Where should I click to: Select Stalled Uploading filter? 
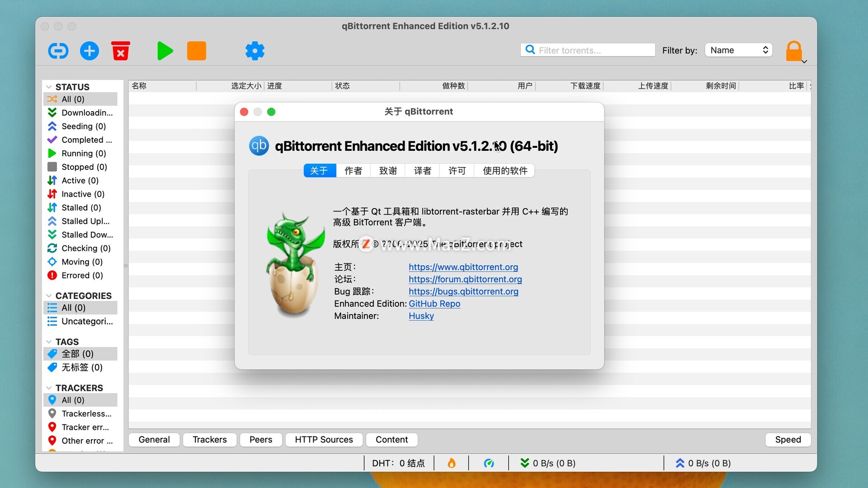point(80,221)
